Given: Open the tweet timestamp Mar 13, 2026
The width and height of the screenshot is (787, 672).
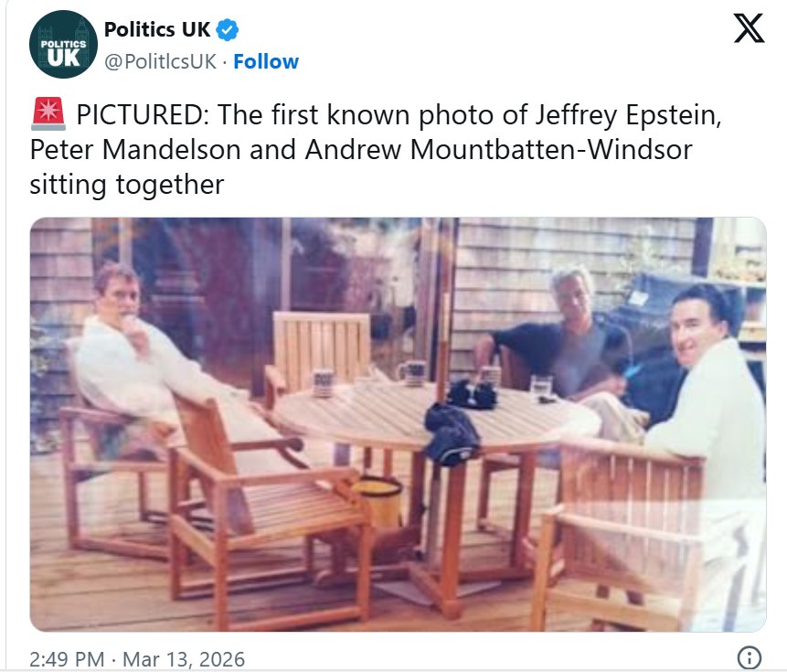Looking at the screenshot, I should point(181,657).
